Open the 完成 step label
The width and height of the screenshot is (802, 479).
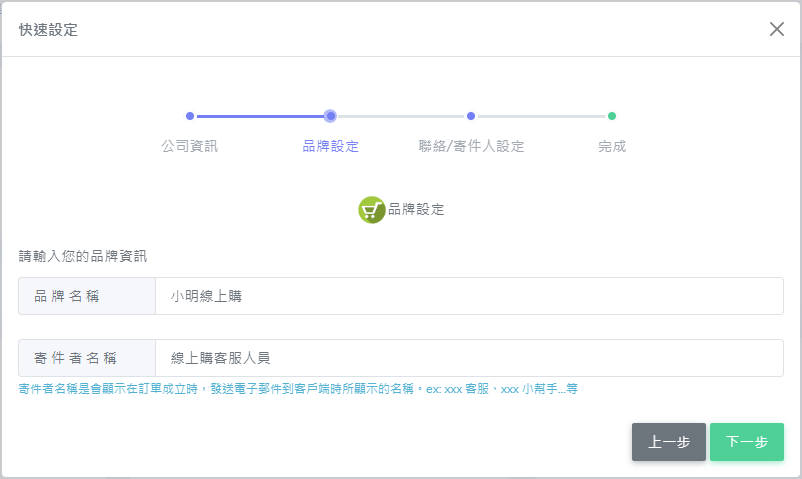(x=612, y=146)
